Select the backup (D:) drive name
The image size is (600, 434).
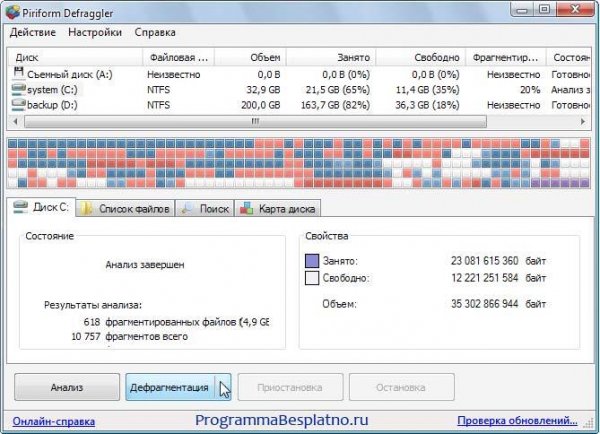click(x=52, y=105)
